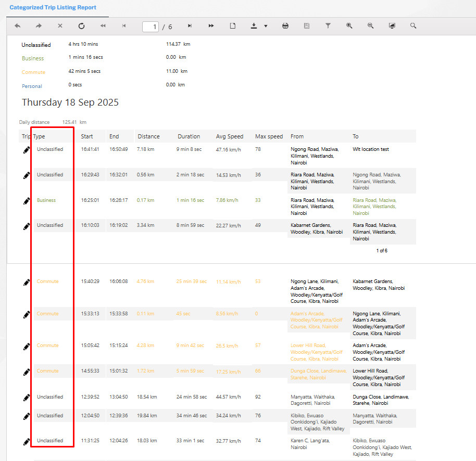Click the zoom in magnifier icon

[x=349, y=26]
